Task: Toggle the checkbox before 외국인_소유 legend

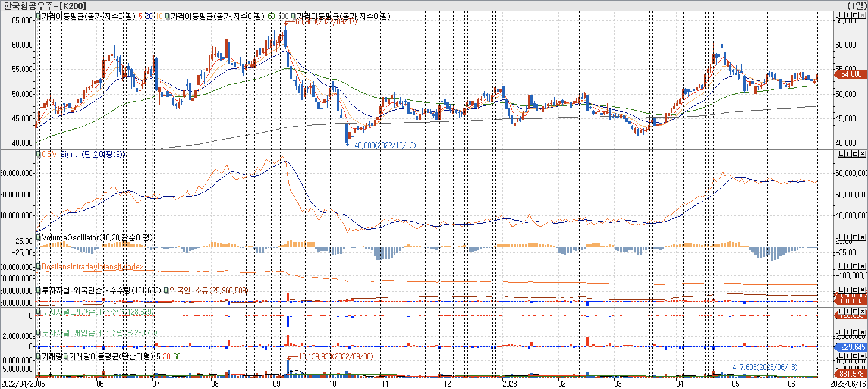Action: pyautogui.click(x=166, y=291)
